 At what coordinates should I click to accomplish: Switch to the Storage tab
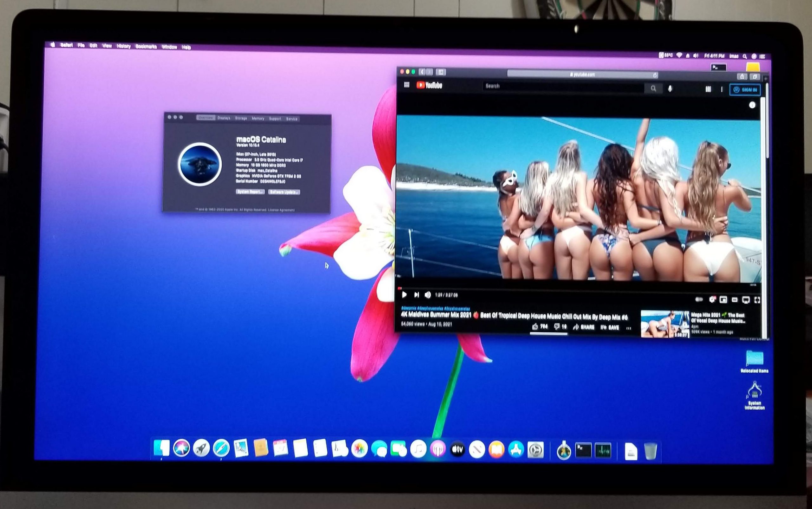click(x=241, y=118)
